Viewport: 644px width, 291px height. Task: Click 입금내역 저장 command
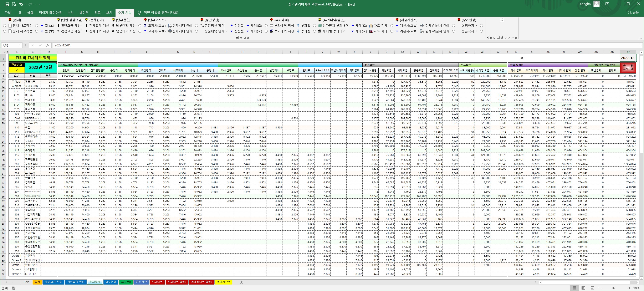(x=124, y=31)
